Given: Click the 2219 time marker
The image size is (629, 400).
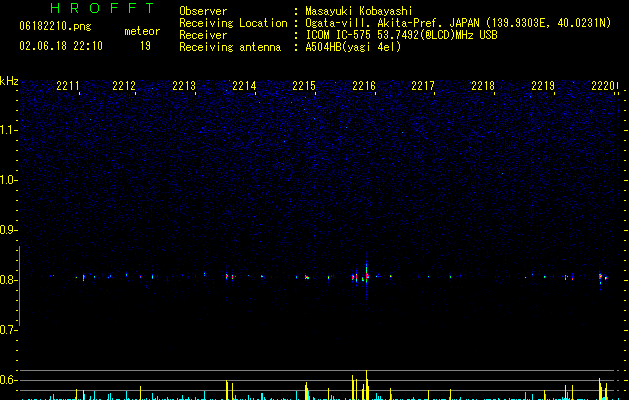Looking at the screenshot, I should pos(543,86).
